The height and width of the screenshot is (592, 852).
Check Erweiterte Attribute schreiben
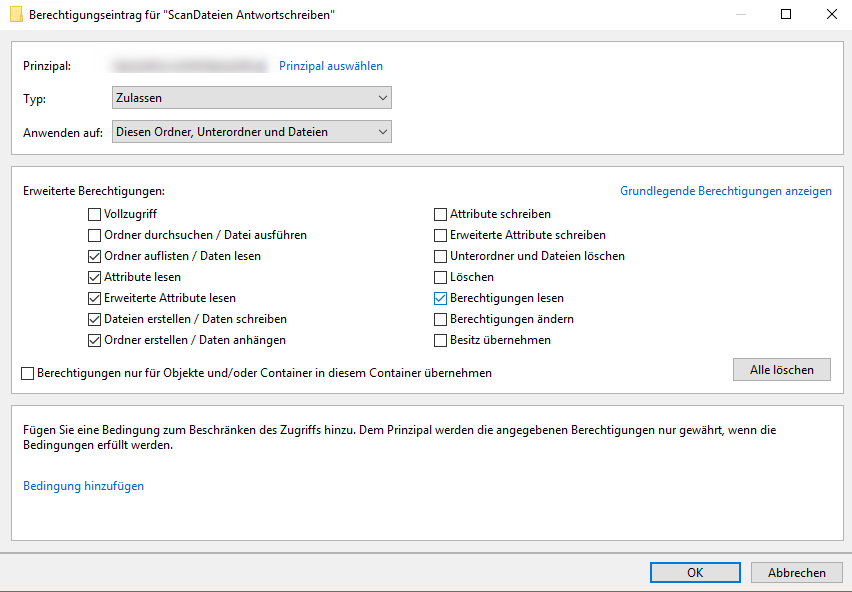pos(441,235)
